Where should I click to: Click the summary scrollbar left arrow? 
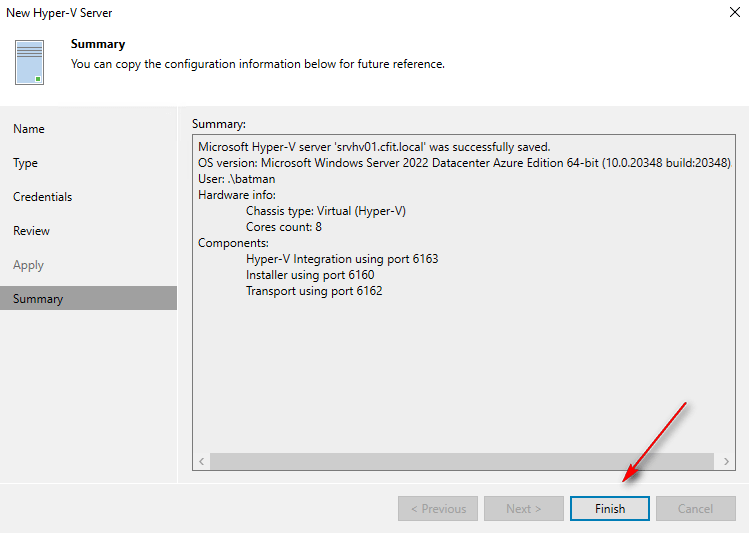pyautogui.click(x=202, y=461)
